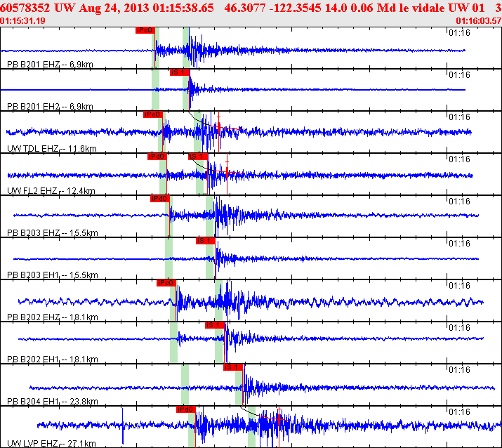502x448 pixels.
Task: Select the iPc0 pick flag on B201 EHZ trace
Action: tap(145, 30)
